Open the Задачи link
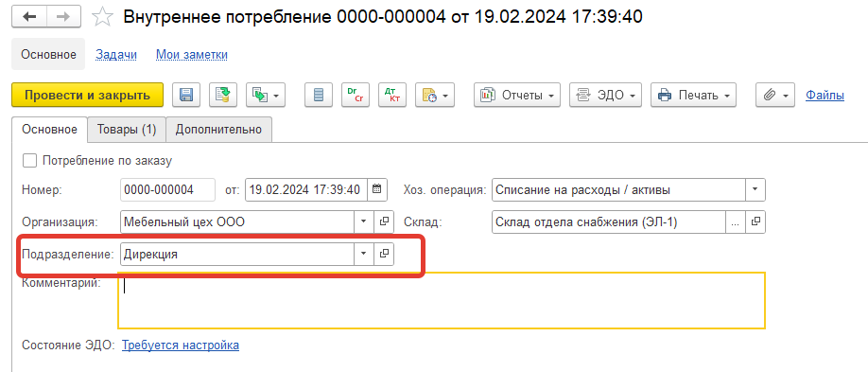The image size is (868, 372). 116,54
